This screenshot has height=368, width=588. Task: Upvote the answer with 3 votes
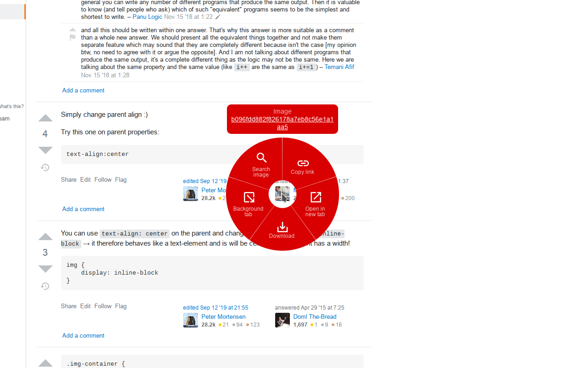45,237
